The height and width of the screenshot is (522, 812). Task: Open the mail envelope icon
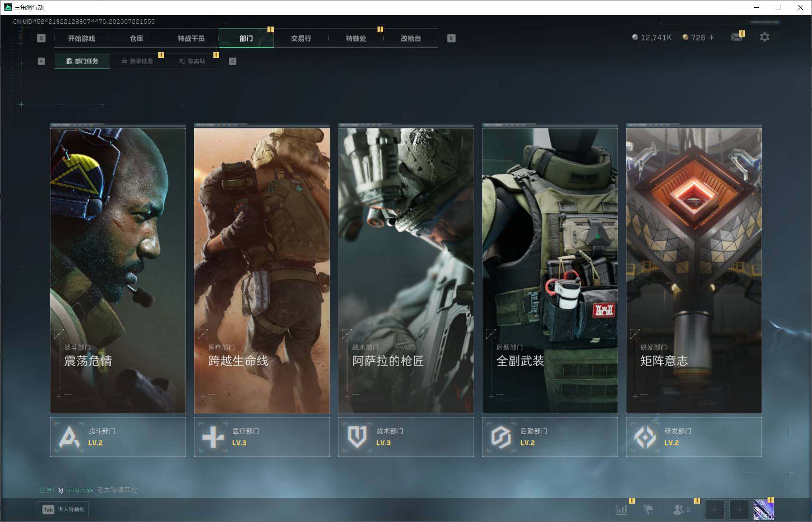point(736,37)
